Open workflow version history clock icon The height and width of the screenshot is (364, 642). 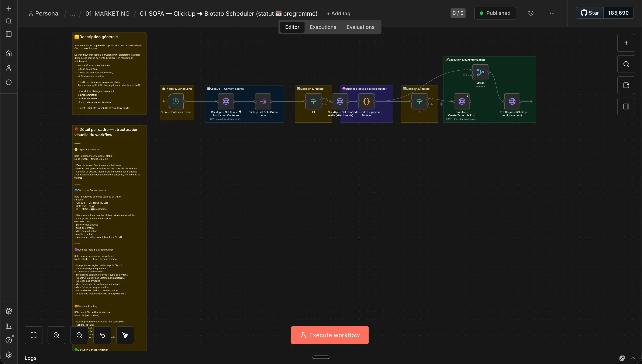531,13
